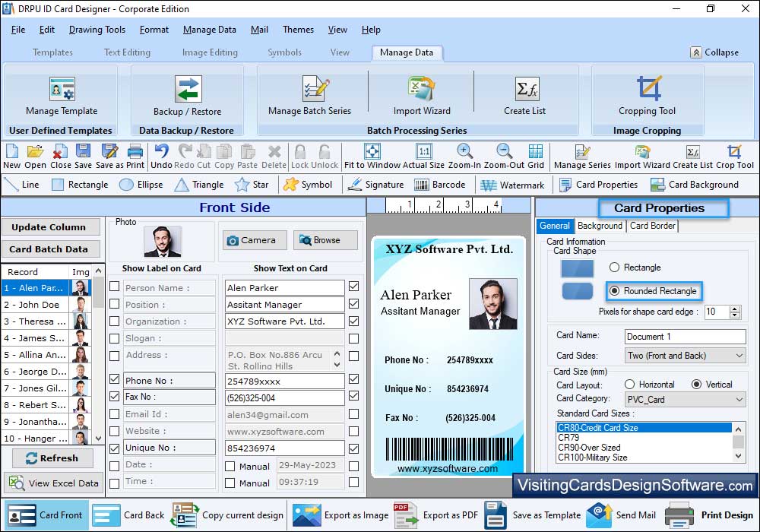Insert a Symbol
Screen dimensions: 760x532
(x=308, y=185)
